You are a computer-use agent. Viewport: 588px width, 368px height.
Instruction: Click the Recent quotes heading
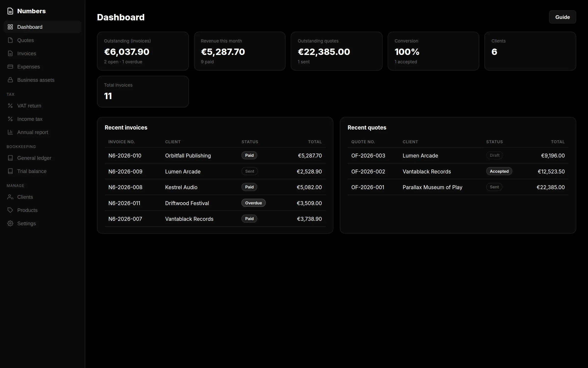(x=367, y=128)
